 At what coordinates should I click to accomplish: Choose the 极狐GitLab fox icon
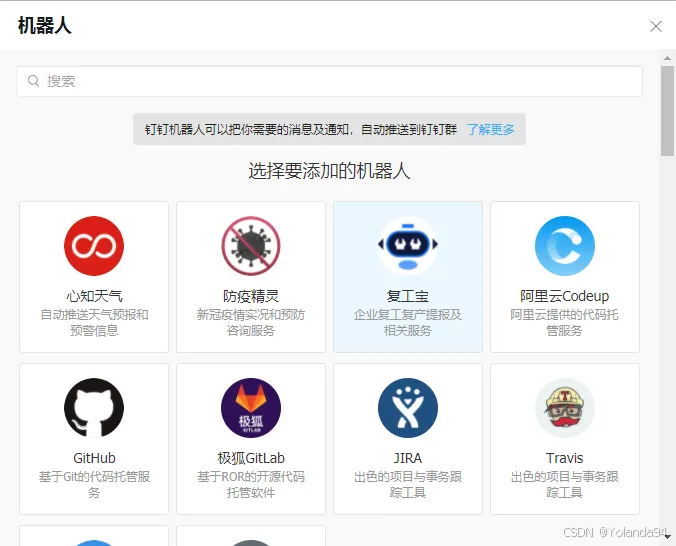pos(251,408)
